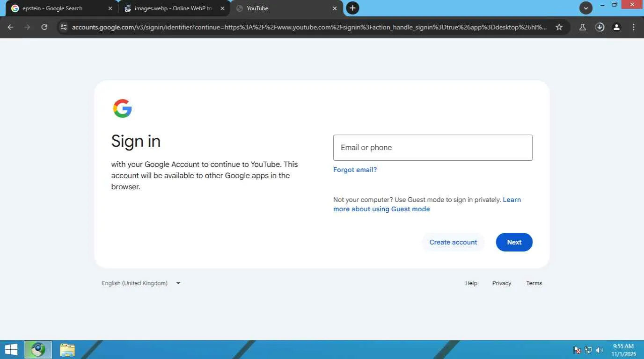Open the taskbar clock showing 9:55 AM
Screen dimensions: 644x359
(623, 350)
